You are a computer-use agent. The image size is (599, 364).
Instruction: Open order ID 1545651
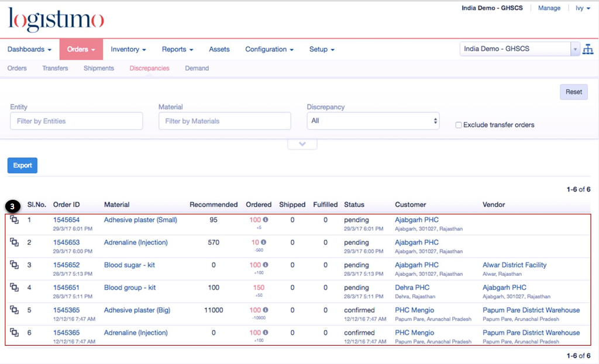click(67, 287)
